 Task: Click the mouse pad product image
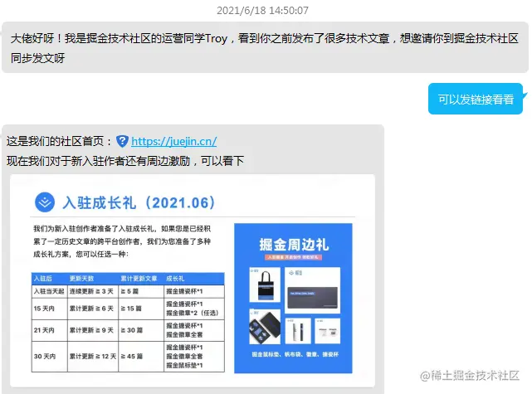pyautogui.click(x=313, y=290)
